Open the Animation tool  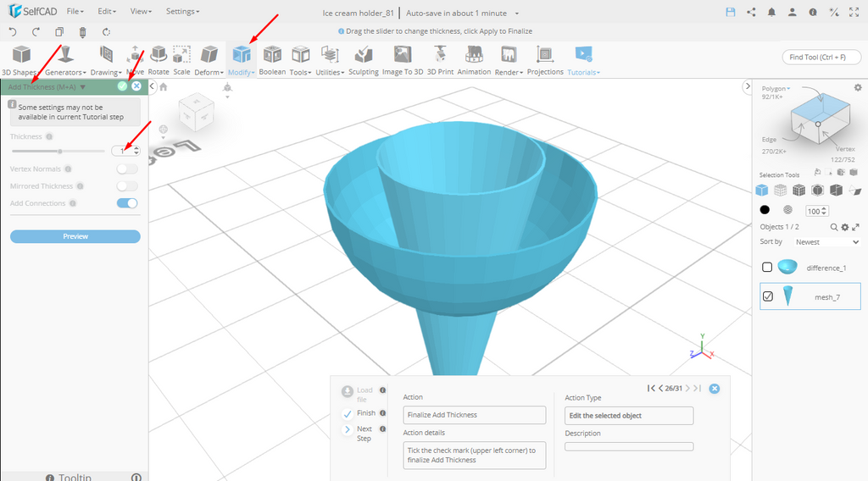474,60
